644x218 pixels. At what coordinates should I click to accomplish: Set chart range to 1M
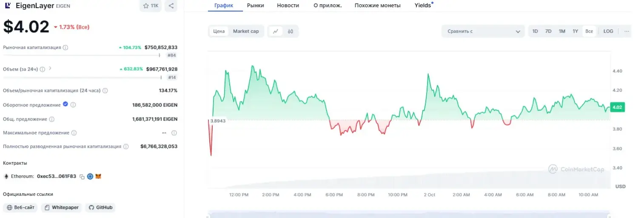[562, 31]
